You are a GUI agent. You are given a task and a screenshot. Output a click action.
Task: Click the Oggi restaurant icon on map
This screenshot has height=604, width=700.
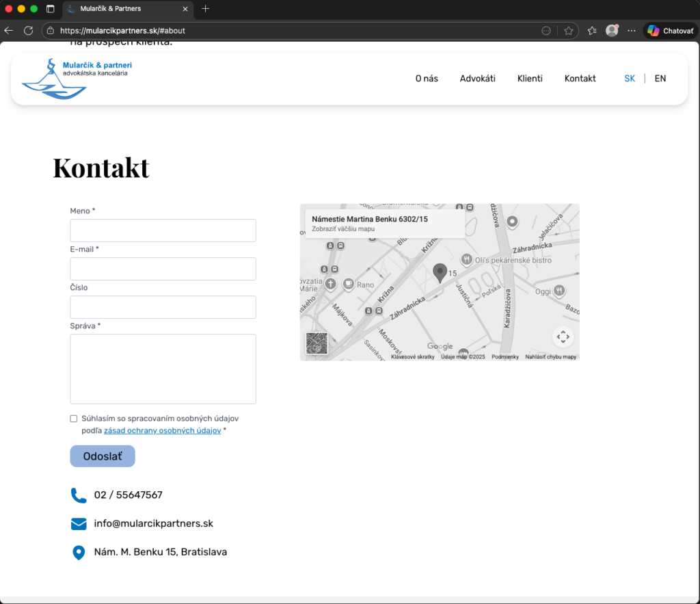[559, 291]
